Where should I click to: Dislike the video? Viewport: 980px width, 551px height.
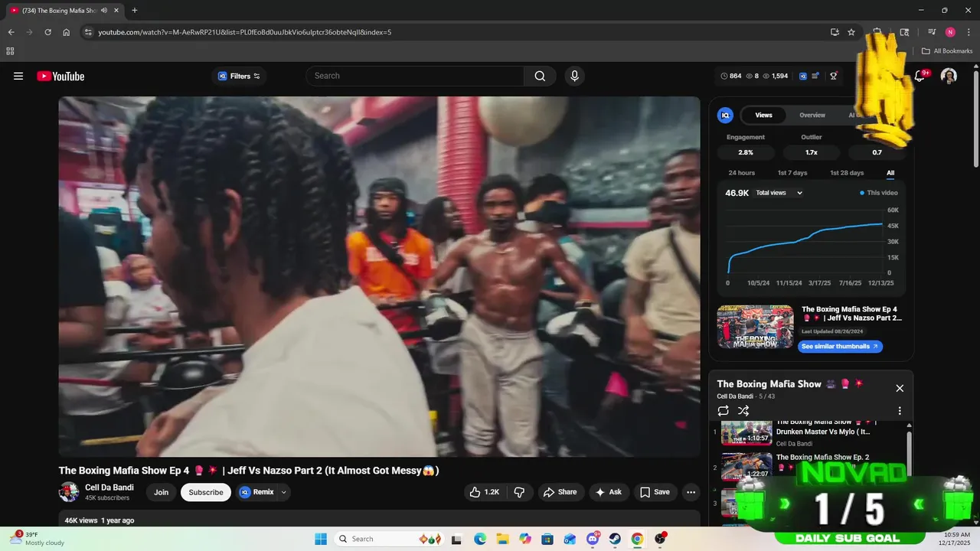tap(519, 492)
